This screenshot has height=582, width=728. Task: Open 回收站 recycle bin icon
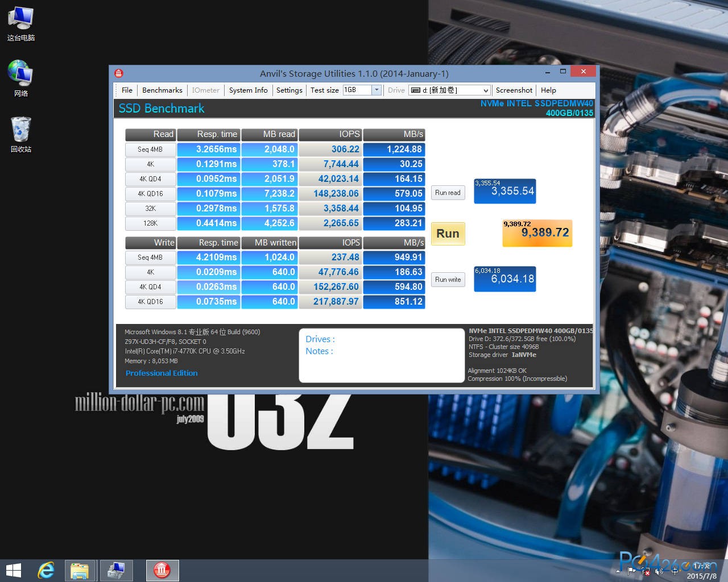(x=21, y=135)
